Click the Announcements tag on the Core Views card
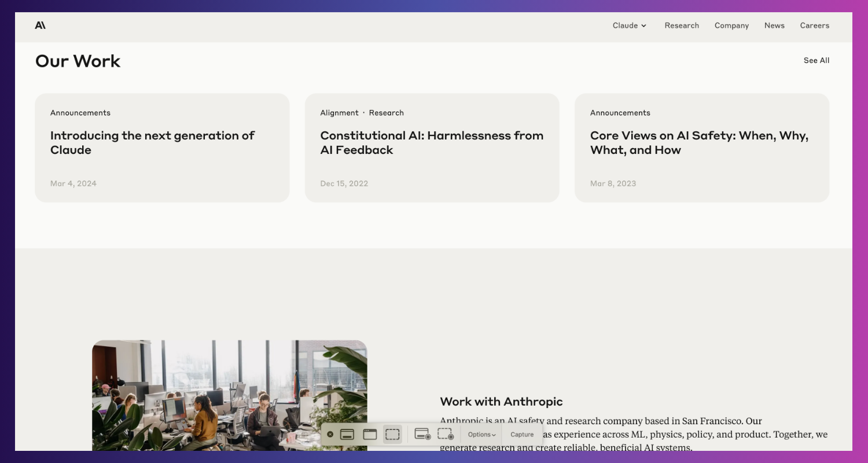Screen dimensions: 868x463 click(x=620, y=113)
